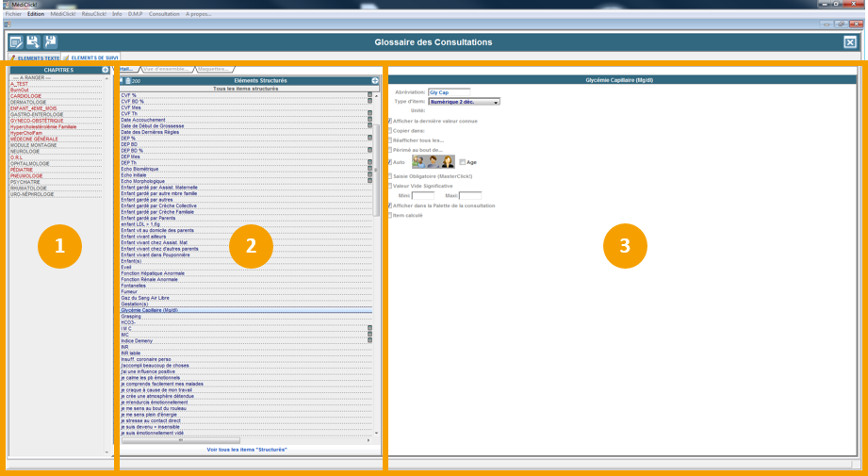
Task: Add a chapter with the CHAPITRES plus icon
Action: click(106, 70)
